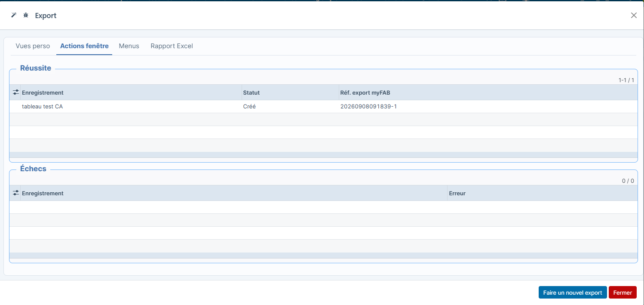Go to the Rapport Excel tab
The width and height of the screenshot is (644, 305).
(x=172, y=46)
